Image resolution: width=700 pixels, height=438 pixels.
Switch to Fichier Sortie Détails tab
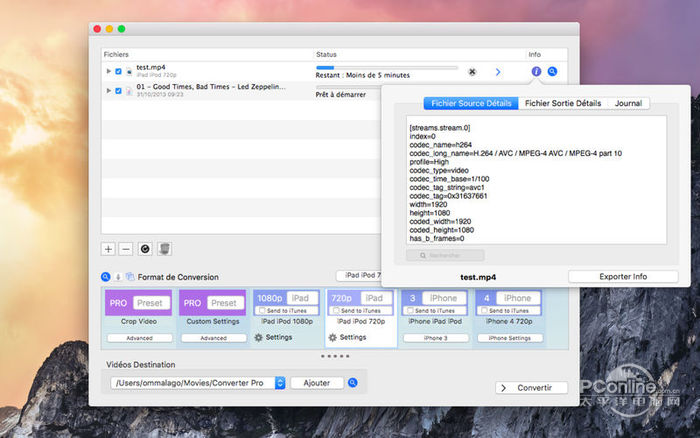[562, 103]
